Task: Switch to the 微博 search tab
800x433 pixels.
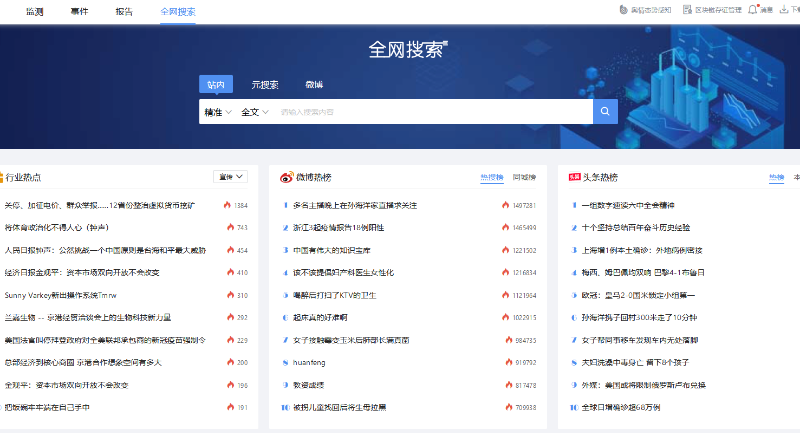Action: coord(314,85)
